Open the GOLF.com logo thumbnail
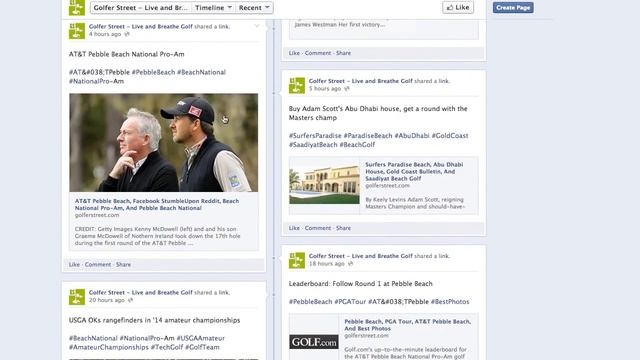The width and height of the screenshot is (640, 360). pyautogui.click(x=314, y=342)
